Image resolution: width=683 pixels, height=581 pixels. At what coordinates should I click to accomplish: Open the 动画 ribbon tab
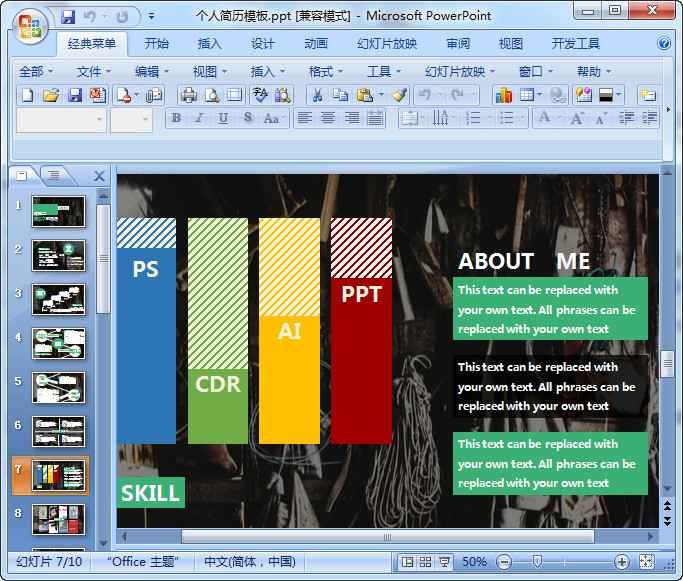click(x=316, y=44)
